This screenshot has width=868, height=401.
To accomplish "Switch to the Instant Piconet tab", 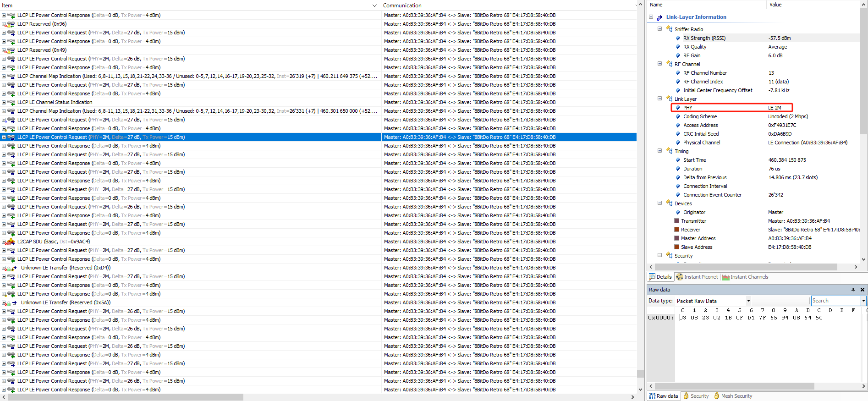I will [x=697, y=277].
